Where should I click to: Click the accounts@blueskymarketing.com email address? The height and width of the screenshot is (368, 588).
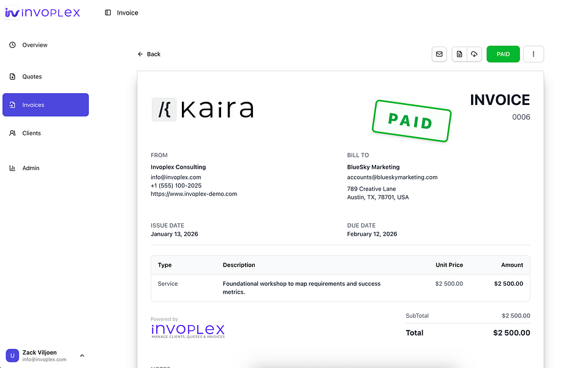pos(392,177)
